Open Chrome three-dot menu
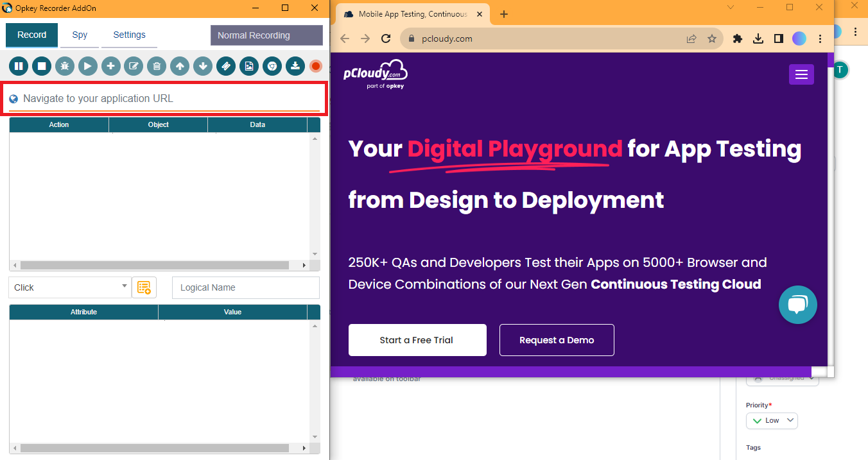This screenshot has height=460, width=868. click(820, 38)
